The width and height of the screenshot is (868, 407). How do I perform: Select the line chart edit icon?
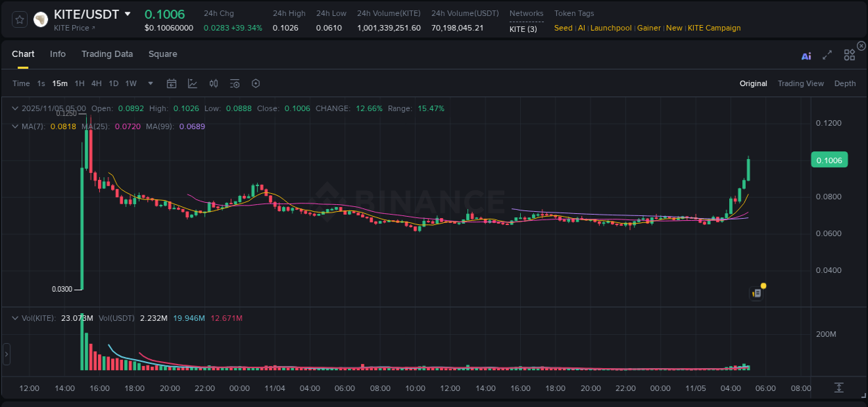(192, 83)
